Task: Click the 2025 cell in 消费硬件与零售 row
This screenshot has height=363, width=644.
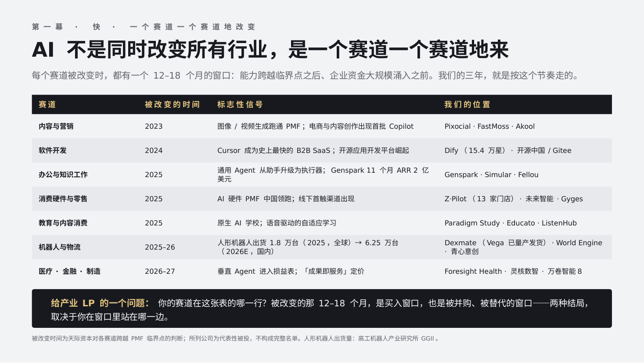Action: coord(154,199)
